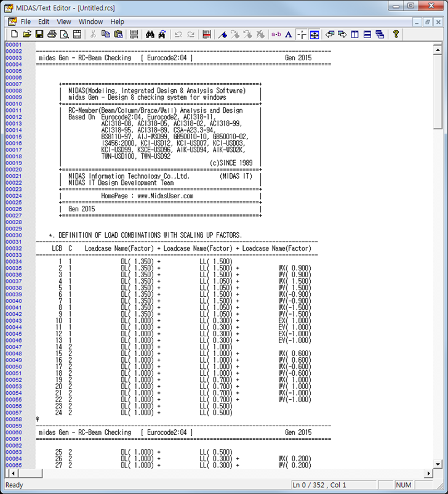The width and height of the screenshot is (448, 494).
Task: Click the red page break icon
Action: point(207,34)
